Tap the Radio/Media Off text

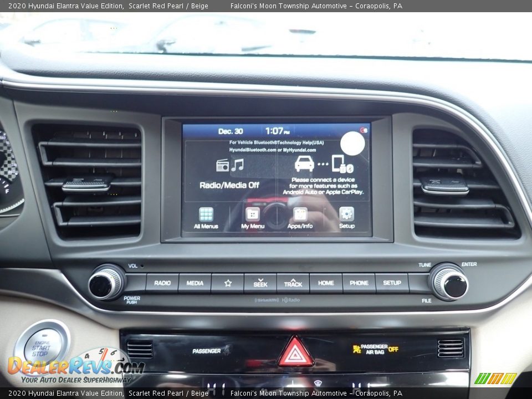[x=229, y=185]
